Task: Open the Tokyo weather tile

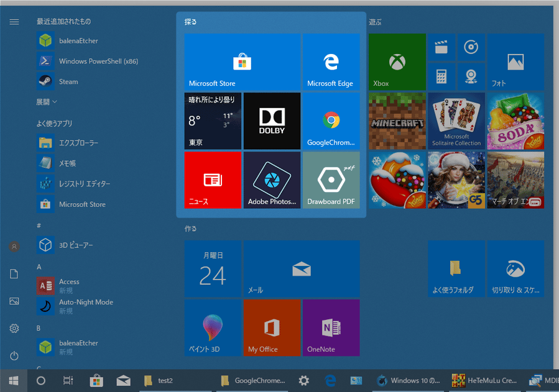Action: pos(213,121)
